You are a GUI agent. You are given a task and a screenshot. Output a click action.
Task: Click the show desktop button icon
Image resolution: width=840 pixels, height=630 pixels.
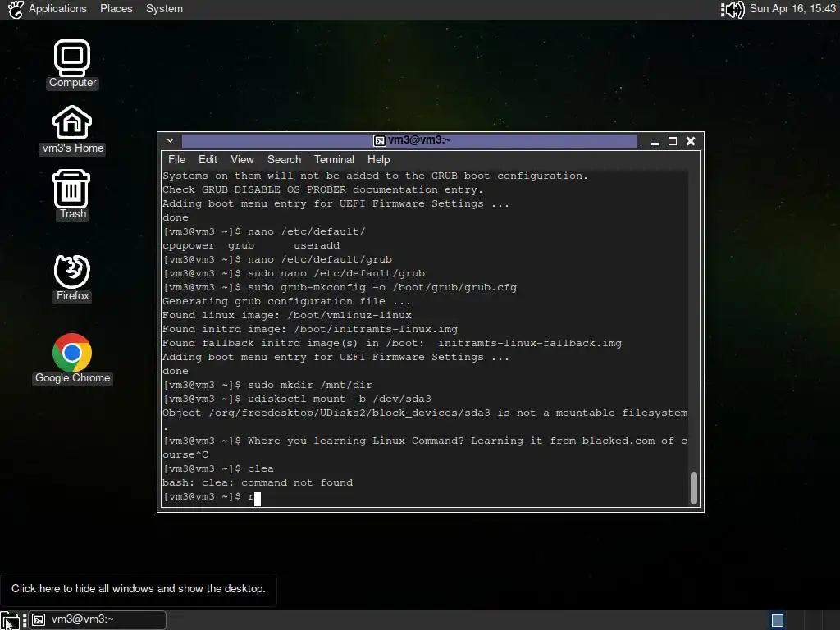[x=10, y=620]
